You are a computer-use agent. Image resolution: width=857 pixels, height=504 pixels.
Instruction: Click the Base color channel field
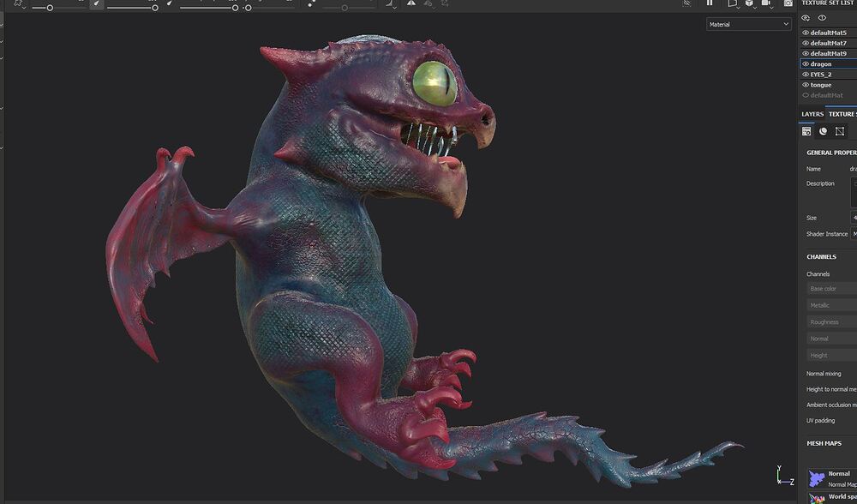point(832,289)
